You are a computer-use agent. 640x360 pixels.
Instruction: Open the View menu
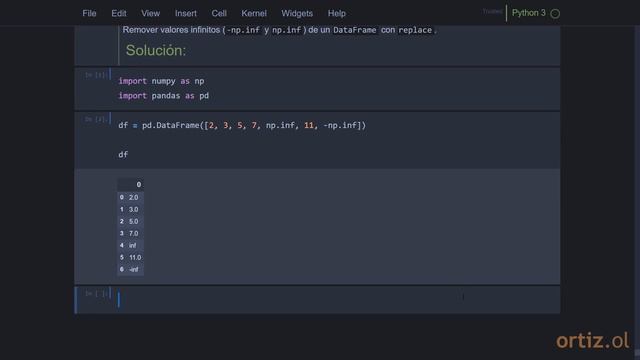click(151, 13)
